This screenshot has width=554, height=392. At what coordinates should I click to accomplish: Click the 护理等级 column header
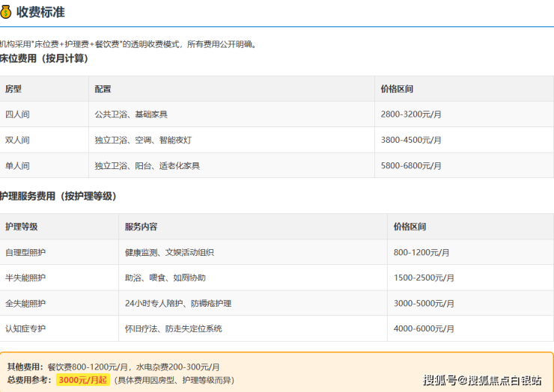tap(22, 227)
